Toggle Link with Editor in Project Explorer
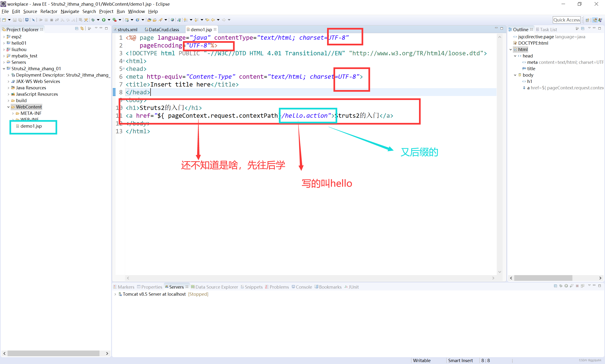 [82, 28]
